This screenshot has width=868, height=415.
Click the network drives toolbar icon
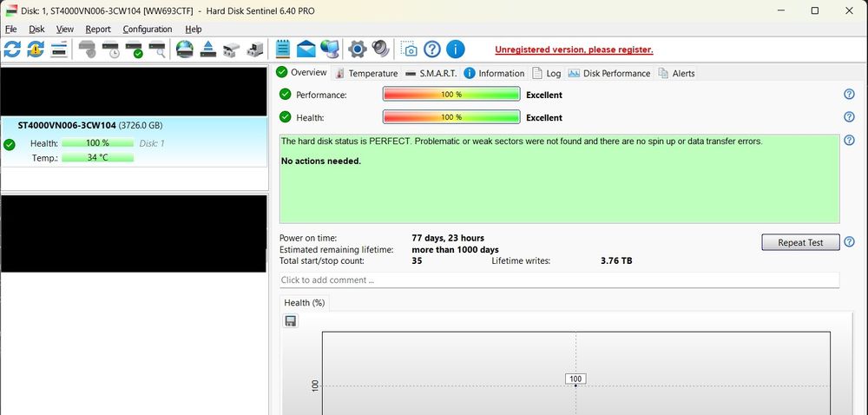(x=231, y=50)
